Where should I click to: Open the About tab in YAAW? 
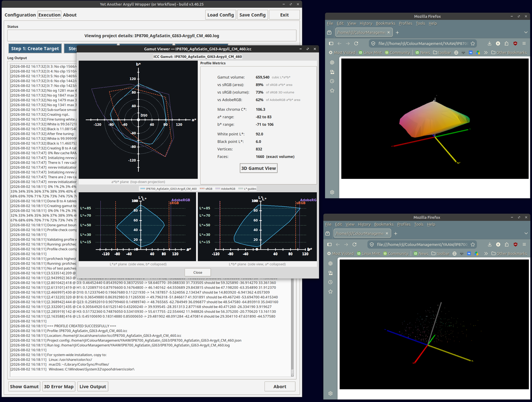[70, 15]
